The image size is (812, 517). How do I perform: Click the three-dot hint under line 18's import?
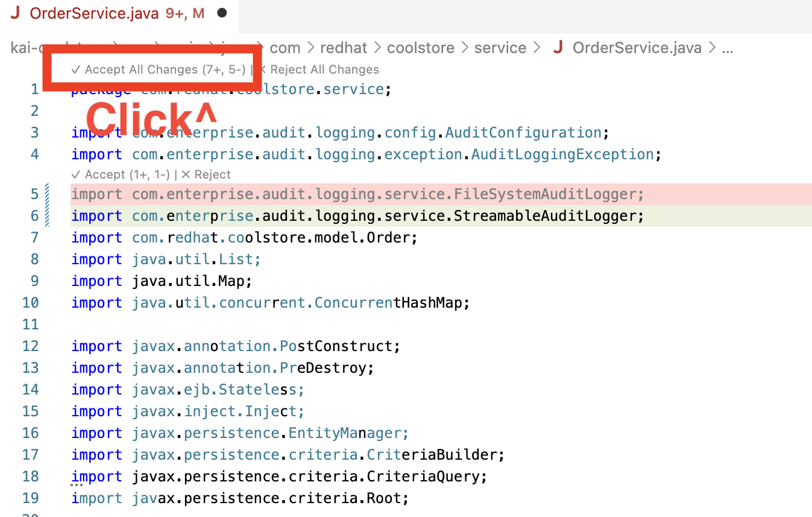click(77, 484)
